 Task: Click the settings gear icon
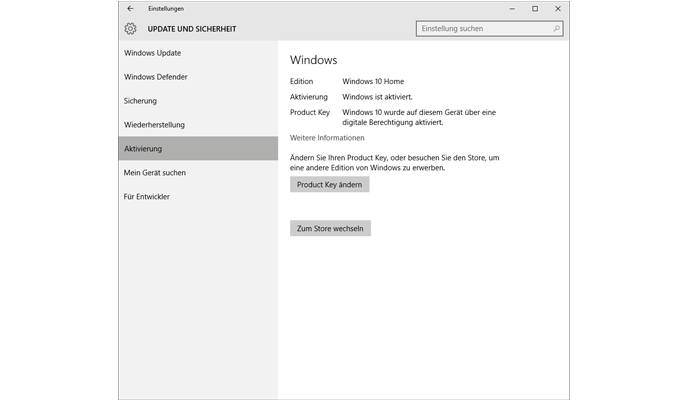(x=130, y=29)
